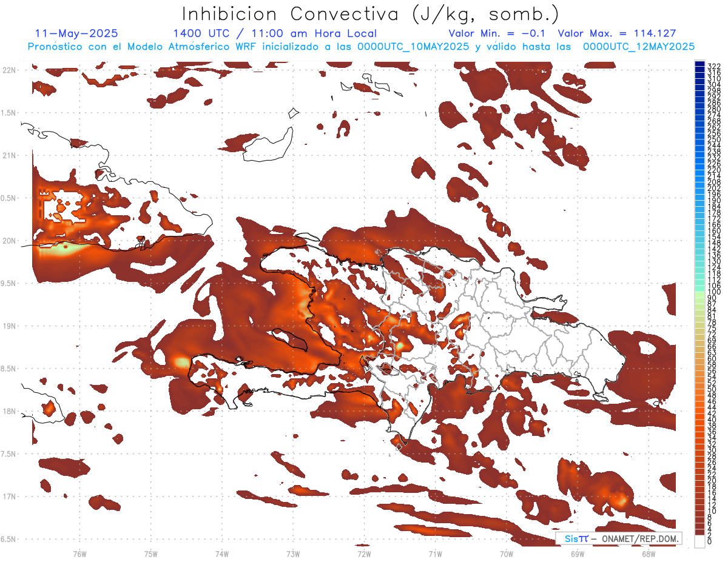Click the "76W" longitude label

click(79, 554)
